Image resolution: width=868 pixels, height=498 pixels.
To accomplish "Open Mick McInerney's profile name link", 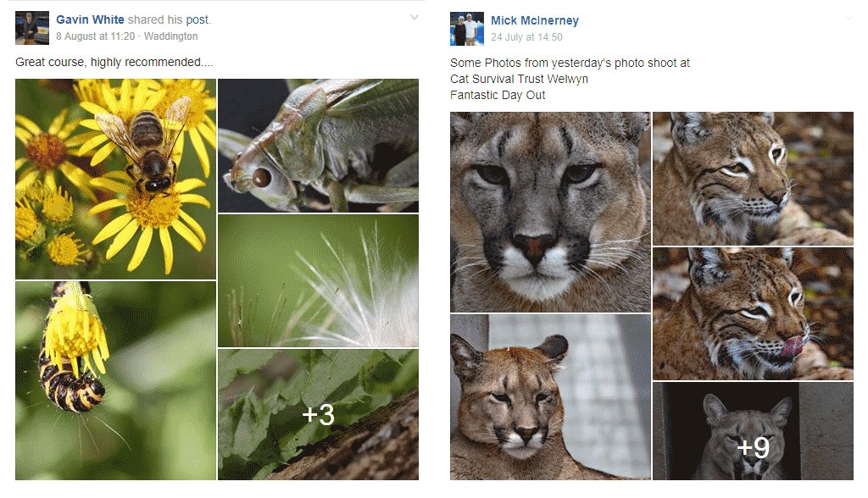I will [x=534, y=20].
